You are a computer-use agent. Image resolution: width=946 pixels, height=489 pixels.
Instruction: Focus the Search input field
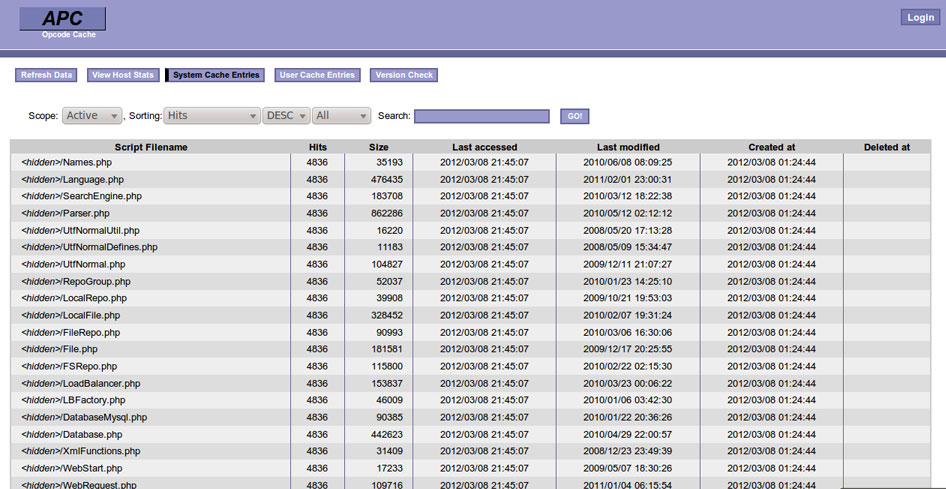(481, 116)
